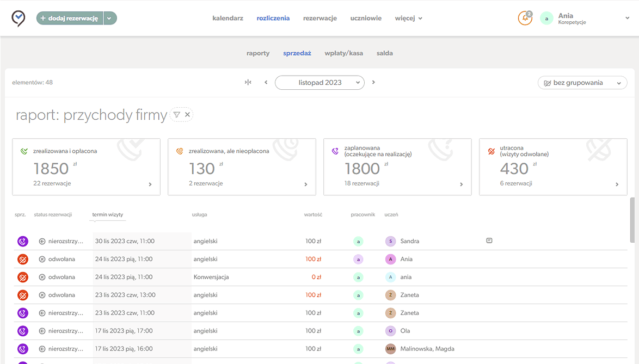The width and height of the screenshot is (639, 364).
Task: Click cancelled sale icon on Zaneta's row
Action: pos(22,295)
